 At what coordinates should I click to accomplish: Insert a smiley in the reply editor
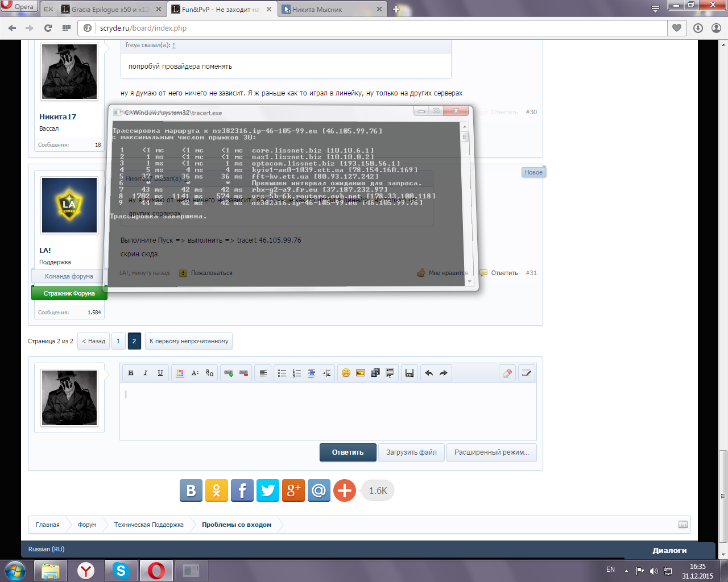346,373
